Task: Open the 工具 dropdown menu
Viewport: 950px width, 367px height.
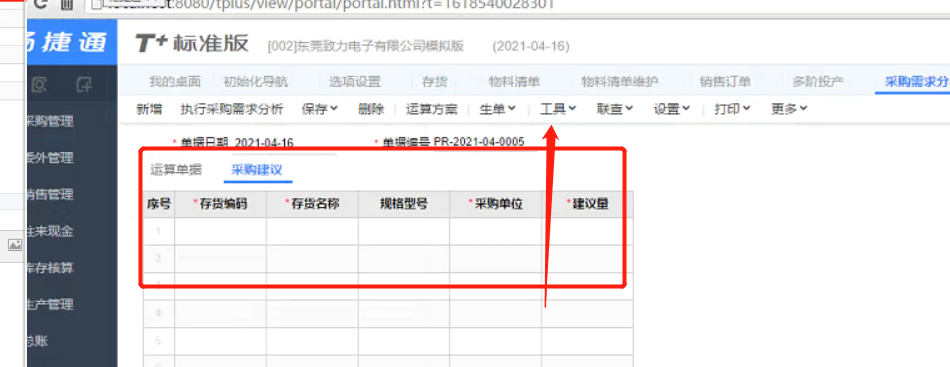Action: [x=558, y=109]
